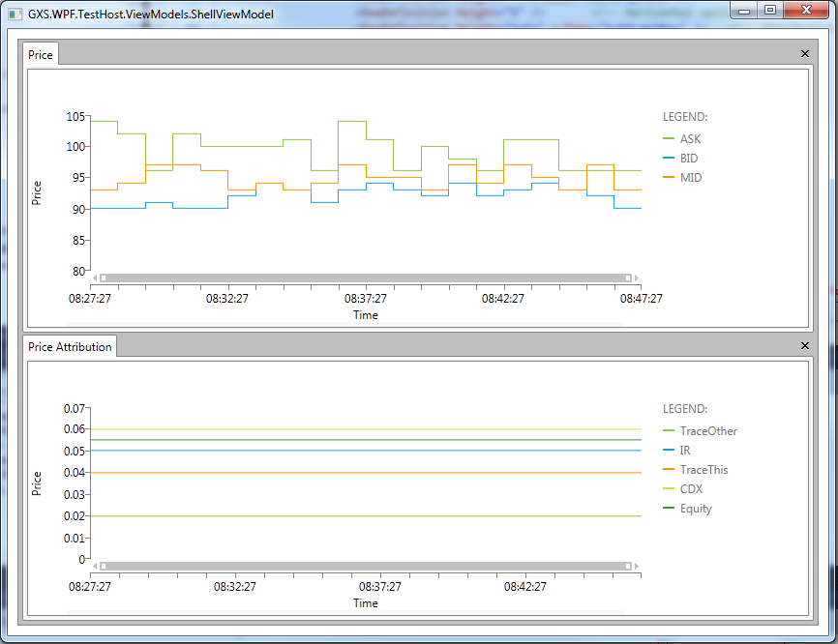
Task: Select the Price tab
Action: (x=41, y=54)
